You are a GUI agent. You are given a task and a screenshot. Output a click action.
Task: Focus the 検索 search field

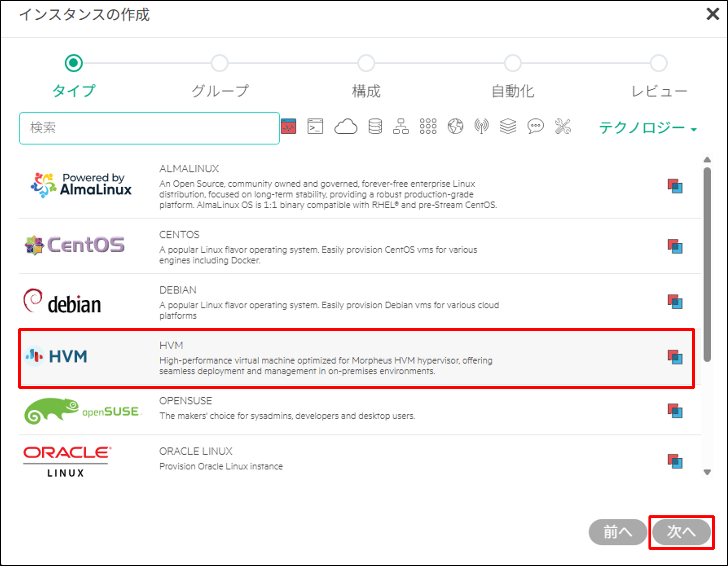pyautogui.click(x=149, y=128)
